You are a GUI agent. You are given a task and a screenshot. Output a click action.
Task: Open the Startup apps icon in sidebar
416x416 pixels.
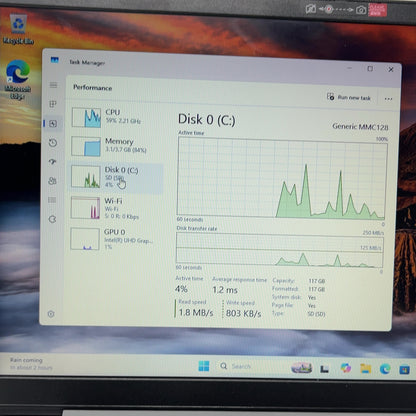click(x=52, y=162)
